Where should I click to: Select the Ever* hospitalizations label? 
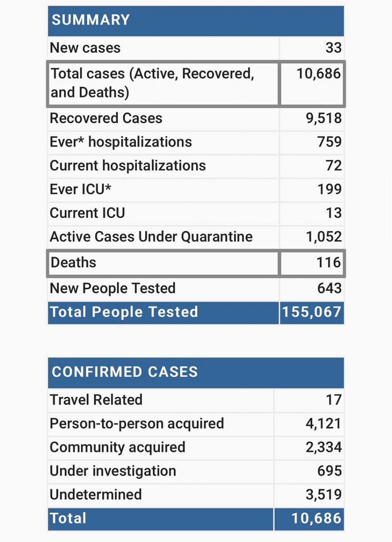pyautogui.click(x=121, y=142)
